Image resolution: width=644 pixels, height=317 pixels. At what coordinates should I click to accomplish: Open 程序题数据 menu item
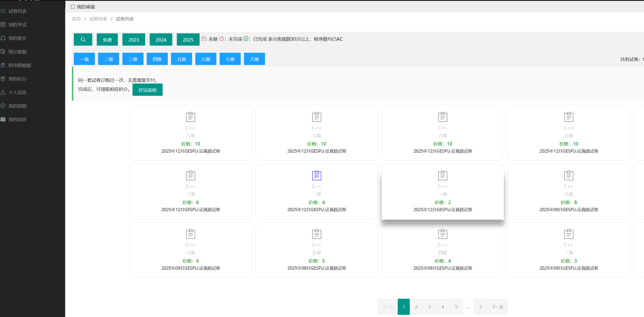[20, 65]
